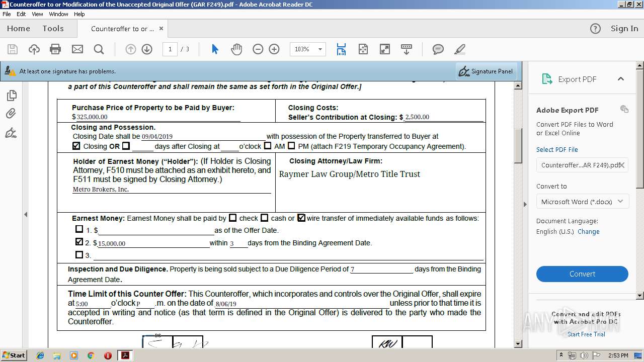Image resolution: width=644 pixels, height=362 pixels.
Task: Click the Purchase Price field 325,000.00
Action: (158, 117)
